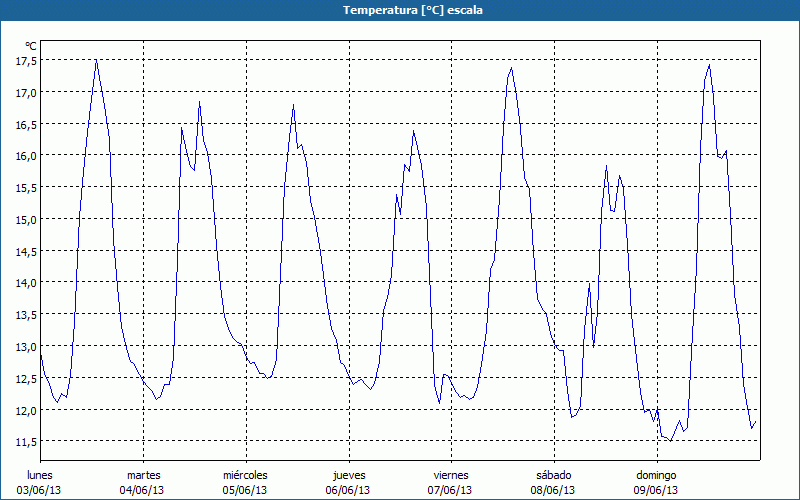
Task: Click the "Temperatura [°C] escala" title bar
Action: pyautogui.click(x=400, y=10)
